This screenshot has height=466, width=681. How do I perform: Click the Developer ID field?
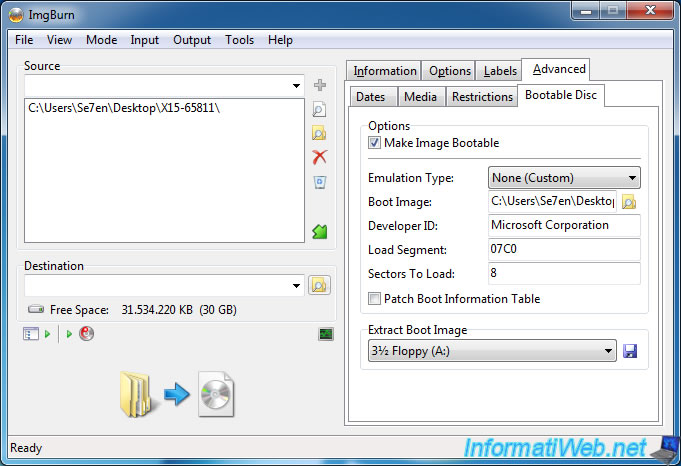pos(564,225)
